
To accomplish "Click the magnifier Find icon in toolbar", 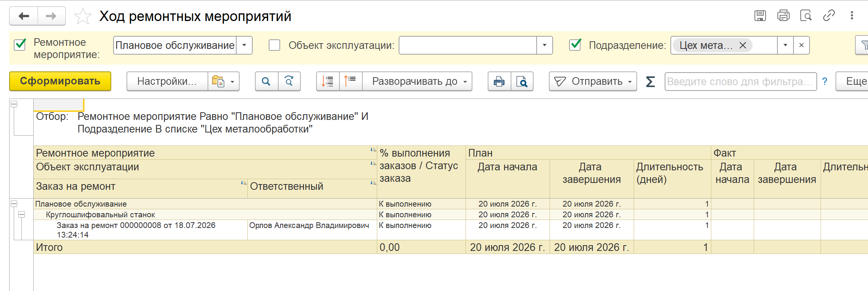I will [x=266, y=81].
